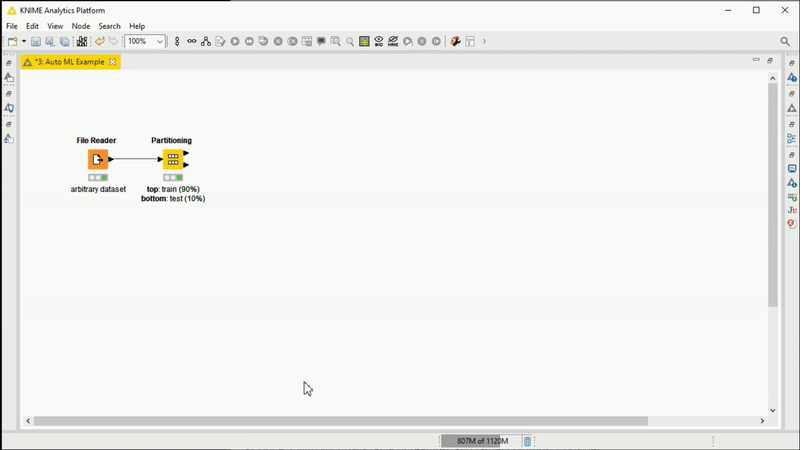Click the loop step execution icon
Viewport: 800px width, 450px height.
point(408,41)
